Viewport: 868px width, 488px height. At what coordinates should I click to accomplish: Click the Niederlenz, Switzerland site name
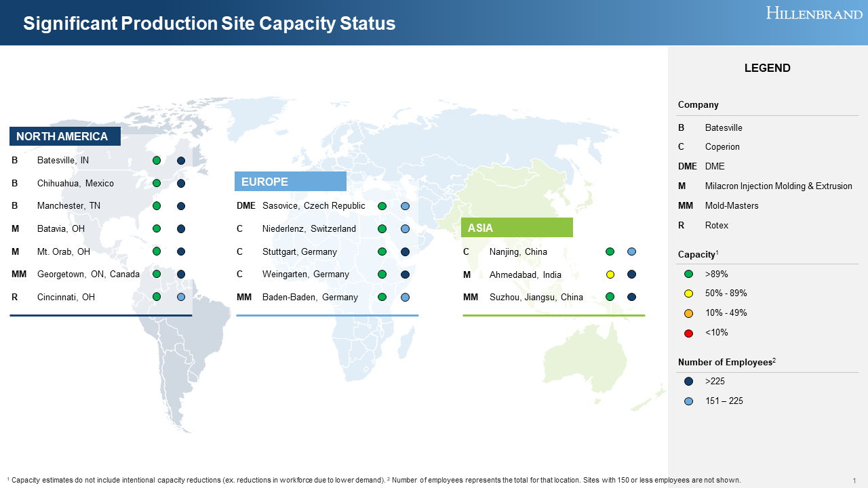click(309, 229)
